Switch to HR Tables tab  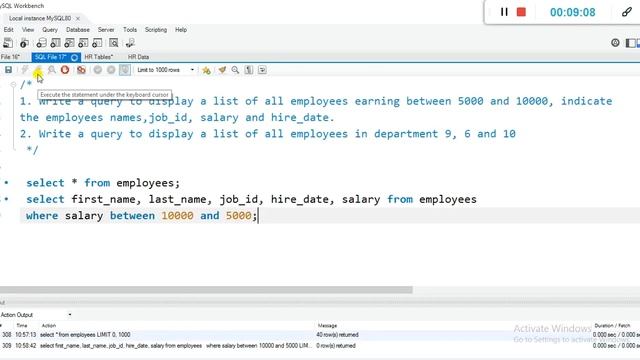click(x=99, y=57)
